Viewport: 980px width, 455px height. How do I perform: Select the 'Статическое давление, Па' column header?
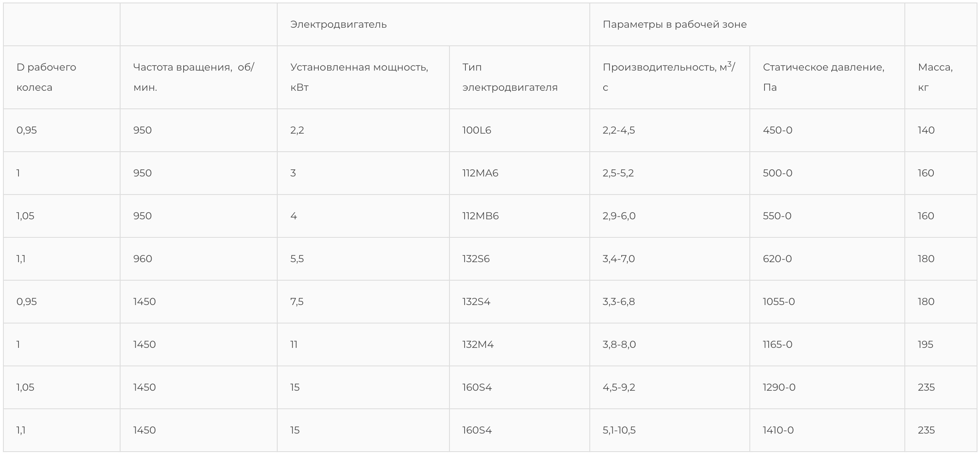point(823,77)
